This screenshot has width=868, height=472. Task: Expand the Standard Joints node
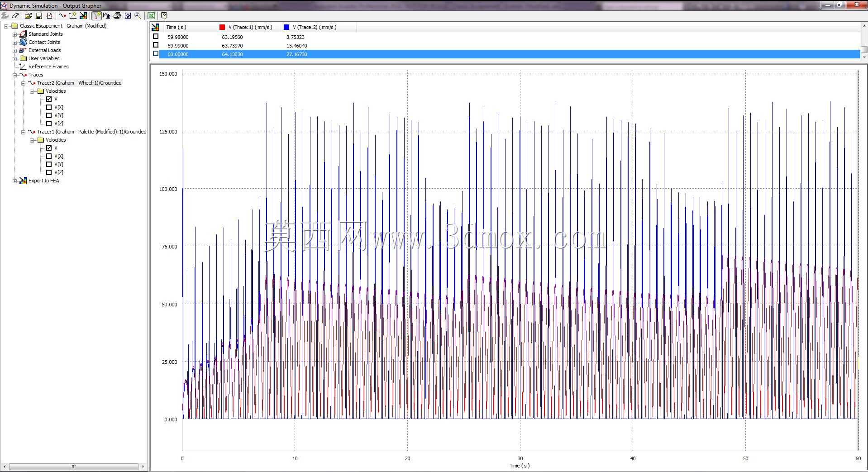(x=14, y=34)
